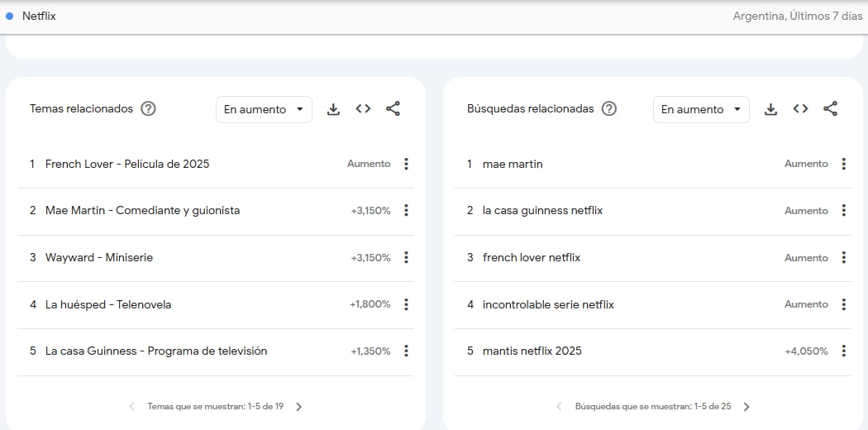
Task: Open help for Temas relacionados
Action: tap(148, 109)
